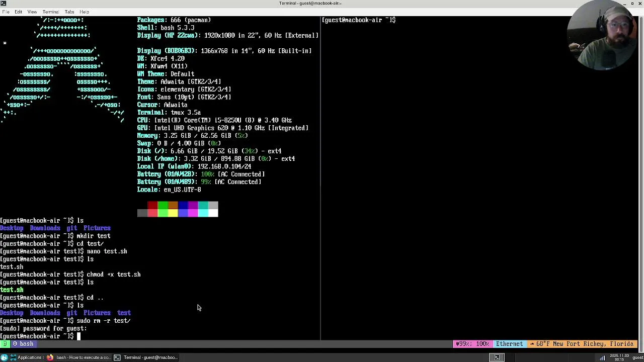Open the clock showing 2025-11-03

[620, 357]
